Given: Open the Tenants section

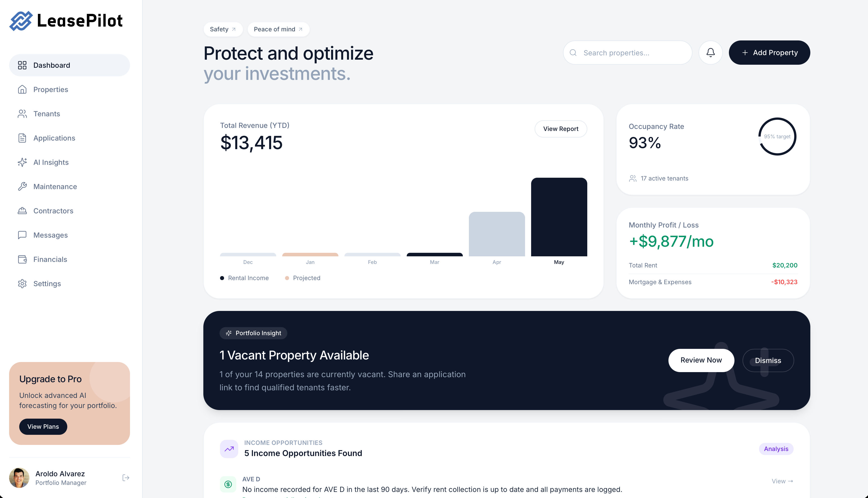Looking at the screenshot, I should coord(70,114).
